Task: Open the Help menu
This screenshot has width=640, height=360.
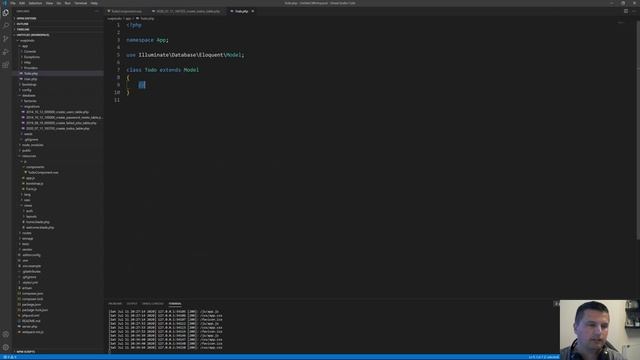Action: pos(94,3)
